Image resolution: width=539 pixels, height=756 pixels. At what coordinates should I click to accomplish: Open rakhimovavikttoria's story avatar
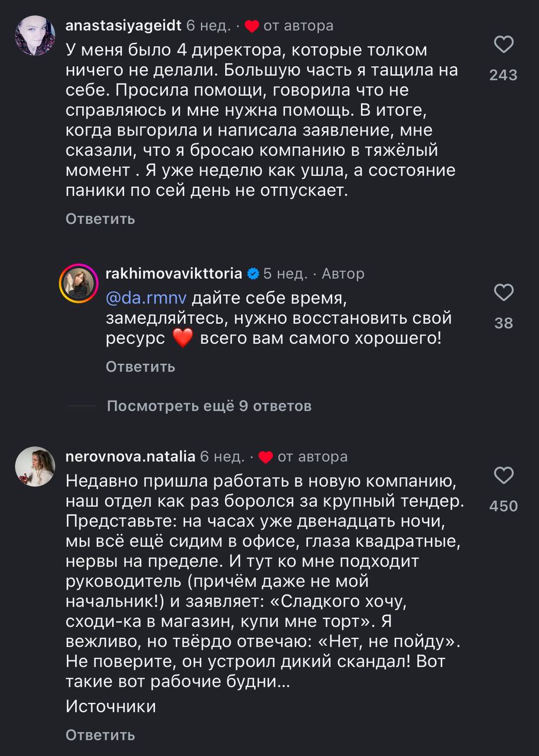[78, 284]
